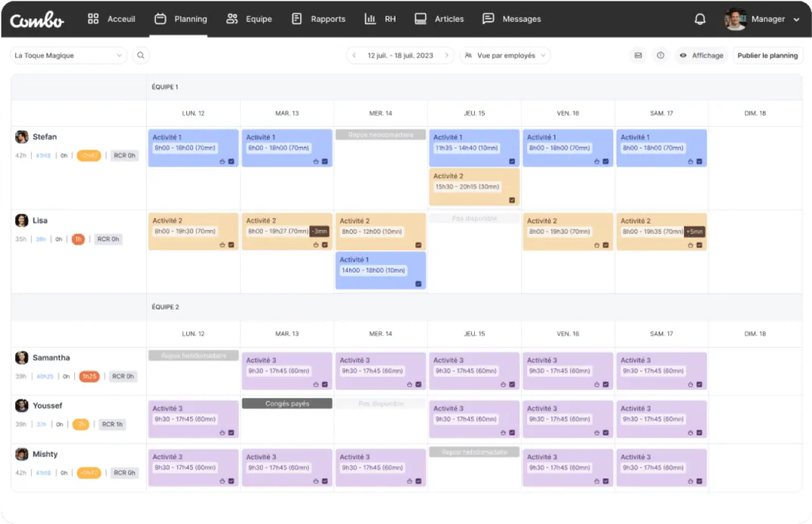This screenshot has height=524, width=812.
Task: Open the Manager account menu chevron
Action: tap(795, 19)
